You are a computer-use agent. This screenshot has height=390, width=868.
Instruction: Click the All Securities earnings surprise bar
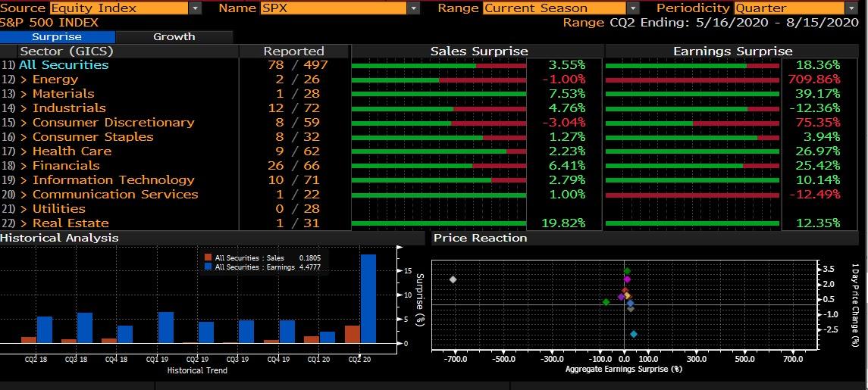[x=693, y=66]
